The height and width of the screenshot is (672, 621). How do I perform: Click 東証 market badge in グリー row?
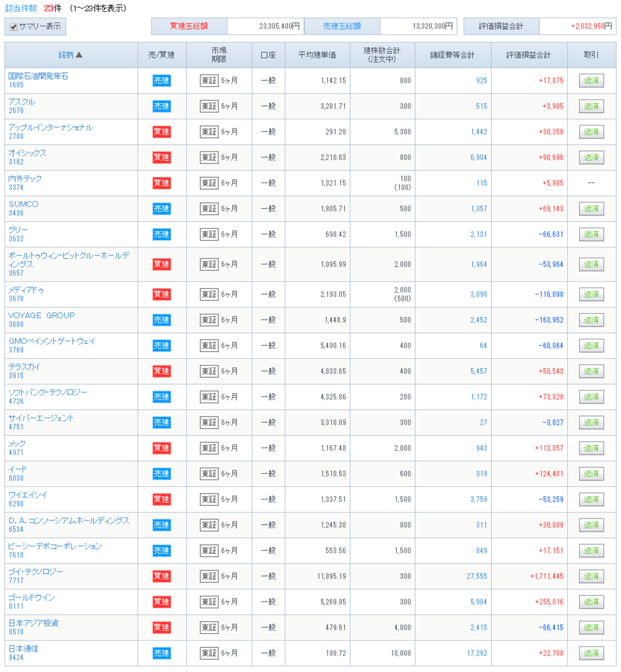coord(209,234)
